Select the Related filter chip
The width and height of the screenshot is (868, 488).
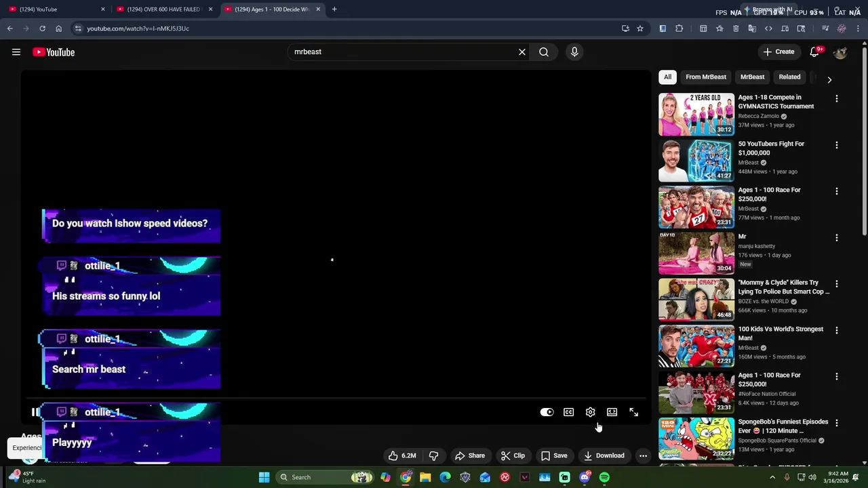[x=789, y=77]
